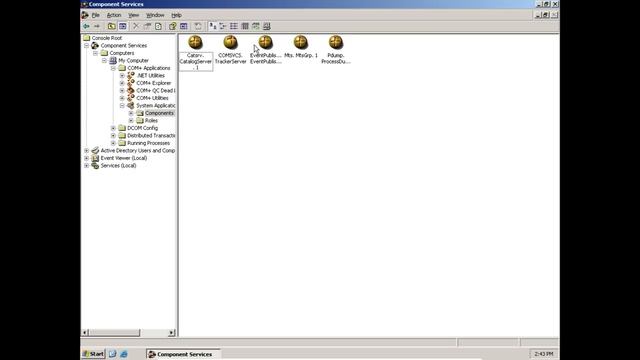Switch to Large Icons view in toolbar
This screenshot has height=360, width=640.
pyautogui.click(x=212, y=26)
